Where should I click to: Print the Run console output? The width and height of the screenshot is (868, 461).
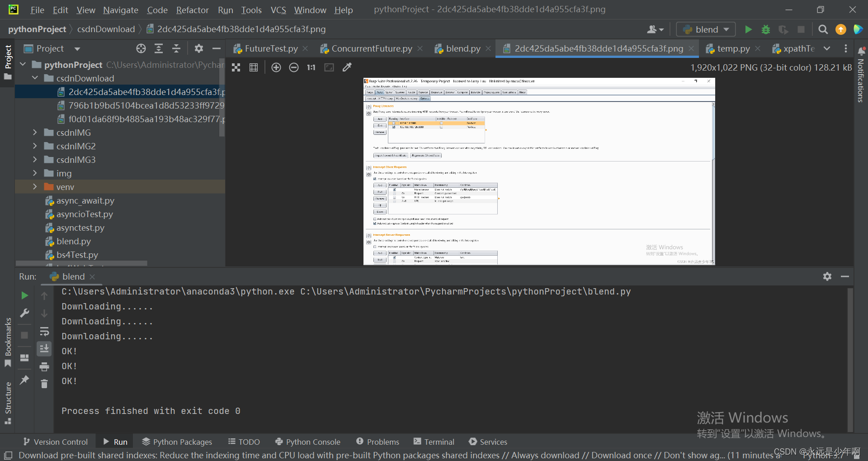pos(44,366)
